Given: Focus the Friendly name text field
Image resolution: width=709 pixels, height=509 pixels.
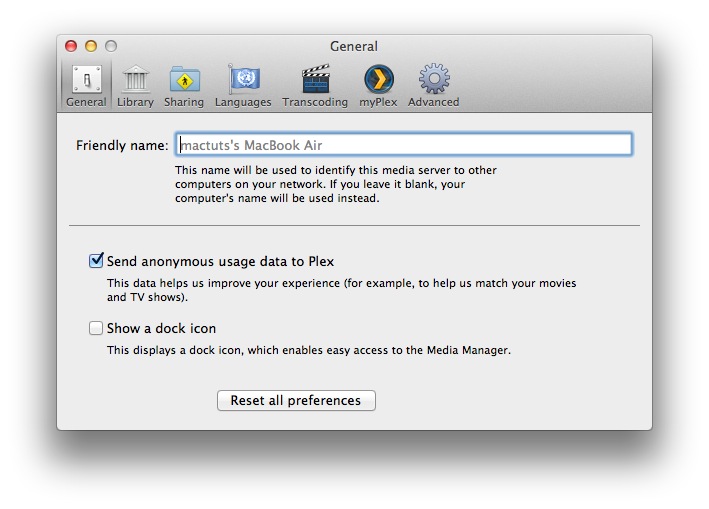Looking at the screenshot, I should (x=404, y=145).
